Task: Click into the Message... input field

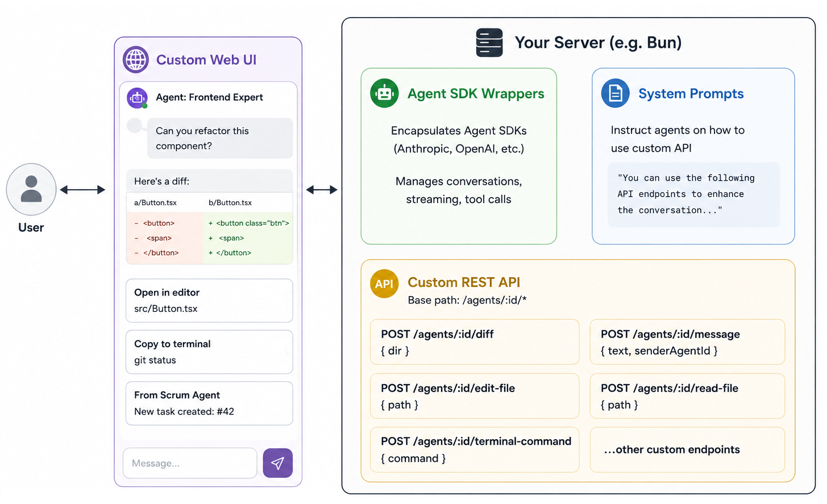Action: coord(190,463)
